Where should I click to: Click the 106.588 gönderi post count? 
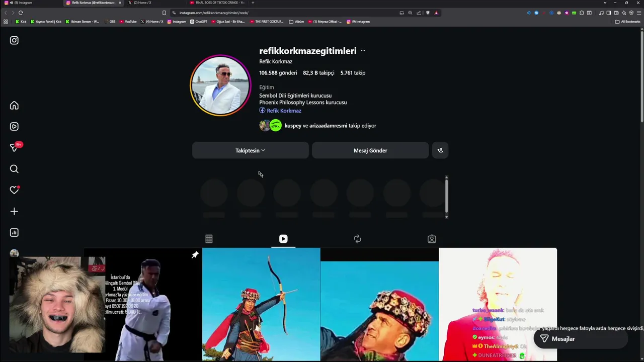[x=278, y=73]
